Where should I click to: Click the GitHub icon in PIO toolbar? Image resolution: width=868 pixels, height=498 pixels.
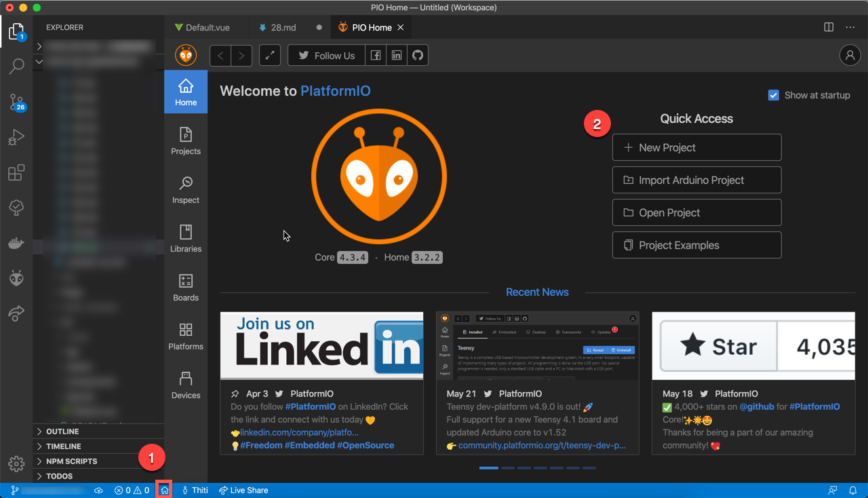tap(418, 56)
